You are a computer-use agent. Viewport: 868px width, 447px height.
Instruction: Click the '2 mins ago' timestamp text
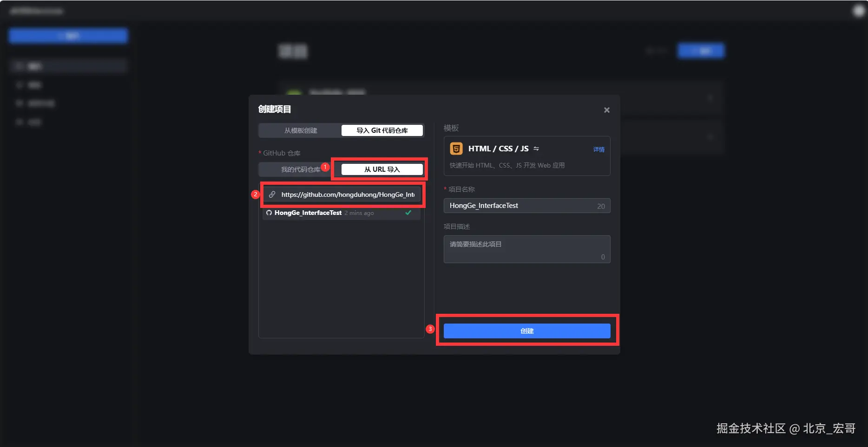[359, 213]
